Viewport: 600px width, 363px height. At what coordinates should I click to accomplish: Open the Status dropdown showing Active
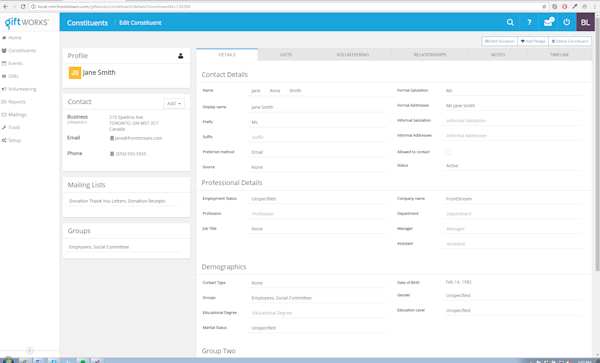coord(512,166)
